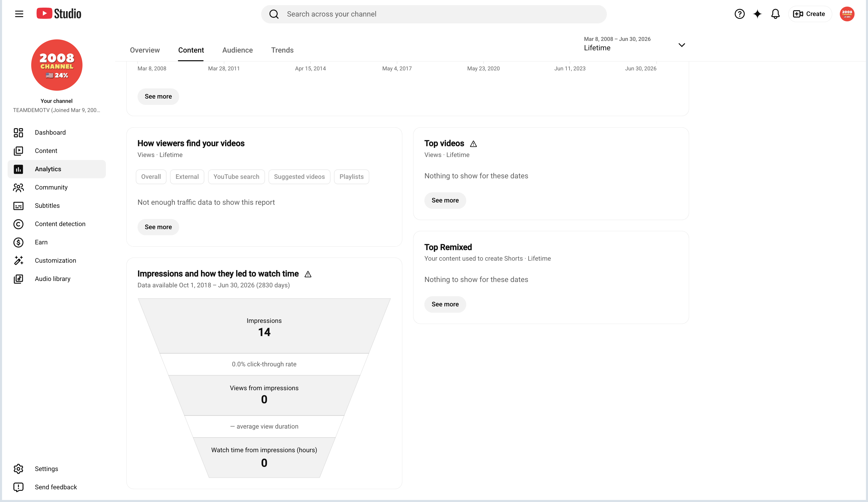Click the Audio library icon

18,279
